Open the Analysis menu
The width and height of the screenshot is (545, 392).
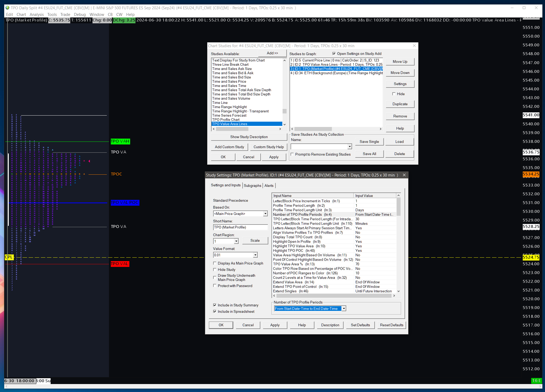(37, 15)
